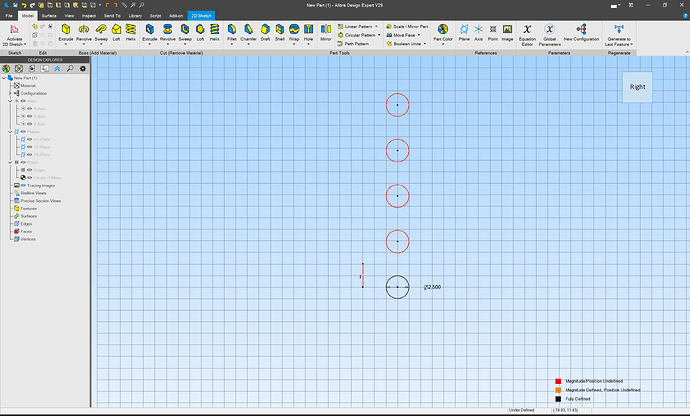Open the Equation Editor

pyautogui.click(x=527, y=34)
